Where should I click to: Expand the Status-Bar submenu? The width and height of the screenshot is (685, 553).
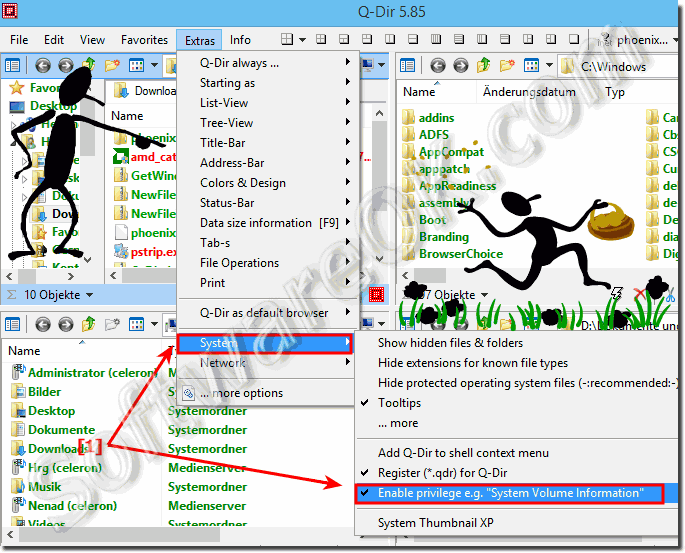pos(268,203)
